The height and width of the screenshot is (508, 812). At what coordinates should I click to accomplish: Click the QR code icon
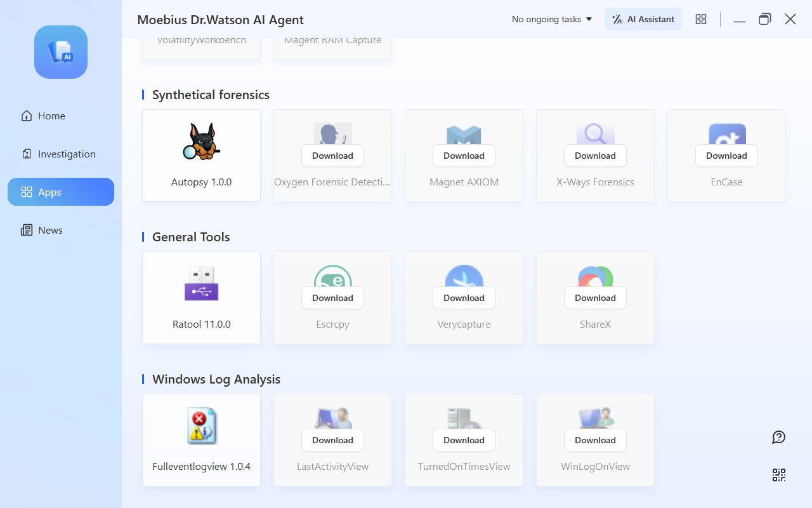click(778, 475)
